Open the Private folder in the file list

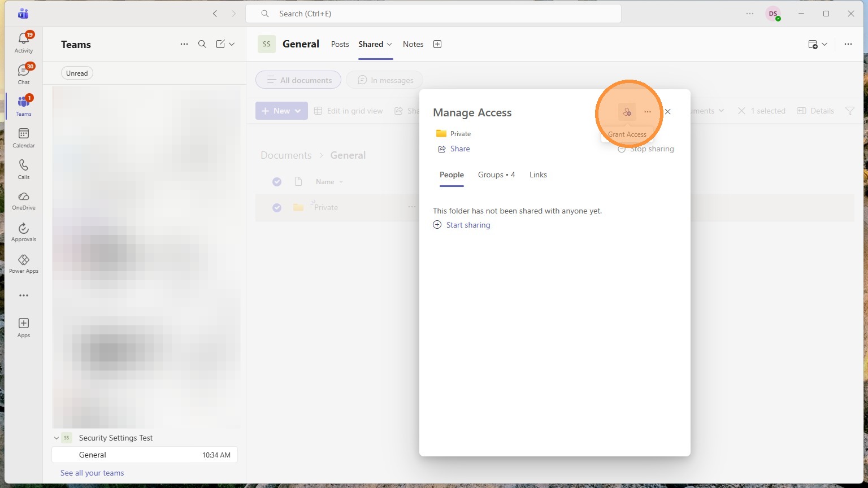click(x=326, y=208)
